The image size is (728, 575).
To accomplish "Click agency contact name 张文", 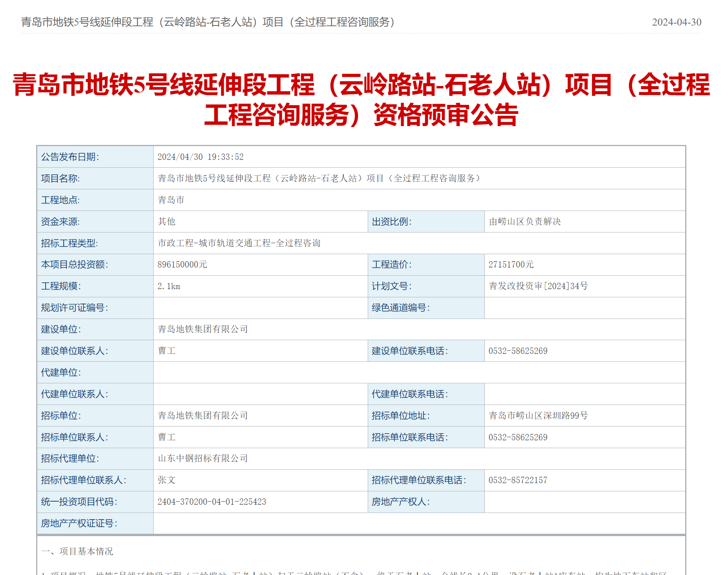I will click(167, 480).
